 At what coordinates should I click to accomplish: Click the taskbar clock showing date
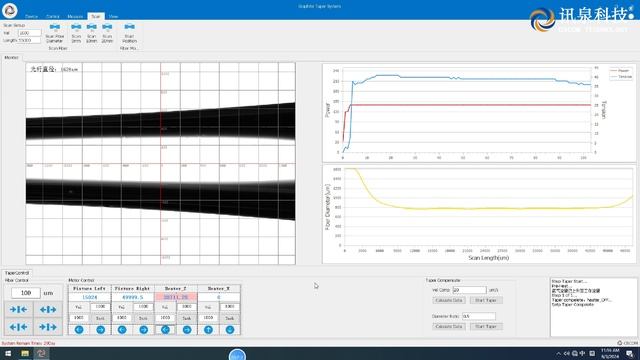point(610,353)
